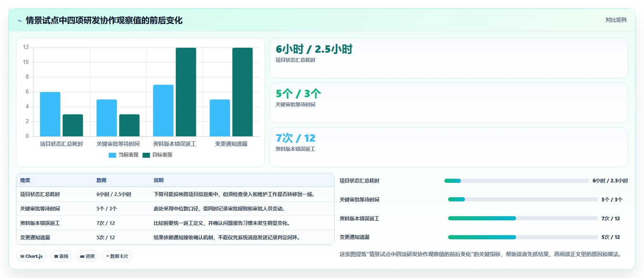This screenshot has width=644, height=278.
Task: Click the 维度 table column header
Action: click(25, 180)
